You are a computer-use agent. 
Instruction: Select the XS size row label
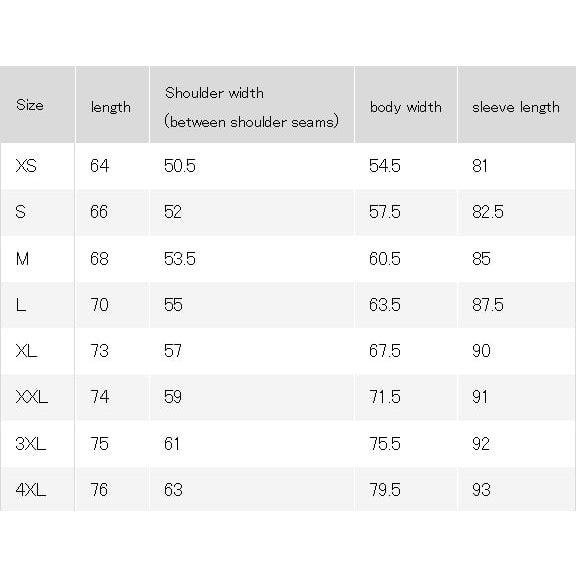point(26,166)
